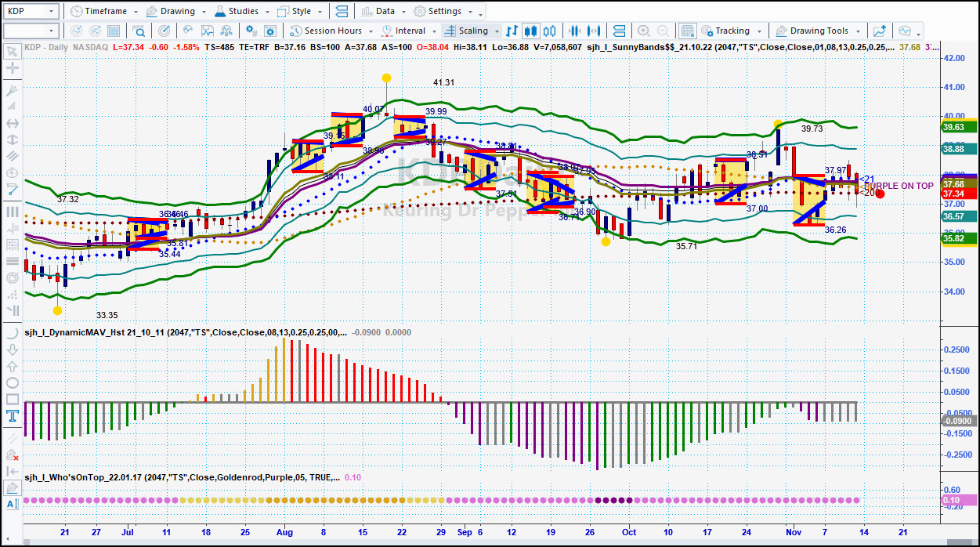Screen dimensions: 980x547
Task: Use the up arrow drawing tool
Action: pyautogui.click(x=13, y=367)
